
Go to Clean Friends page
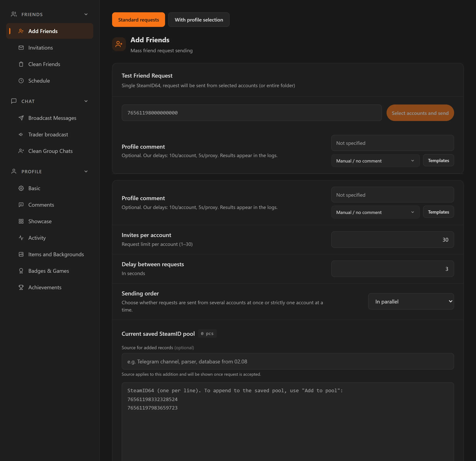(x=50, y=64)
